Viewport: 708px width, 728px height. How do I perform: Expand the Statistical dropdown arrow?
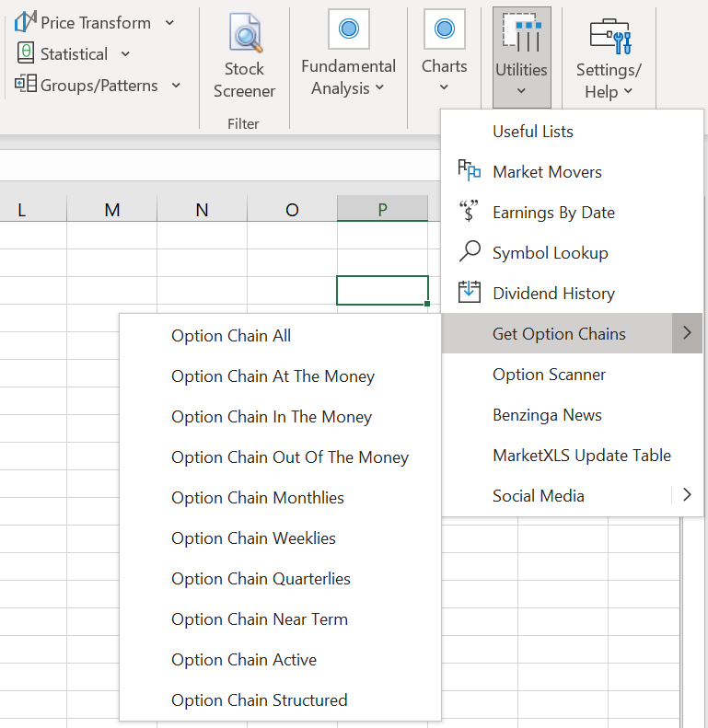pyautogui.click(x=125, y=54)
